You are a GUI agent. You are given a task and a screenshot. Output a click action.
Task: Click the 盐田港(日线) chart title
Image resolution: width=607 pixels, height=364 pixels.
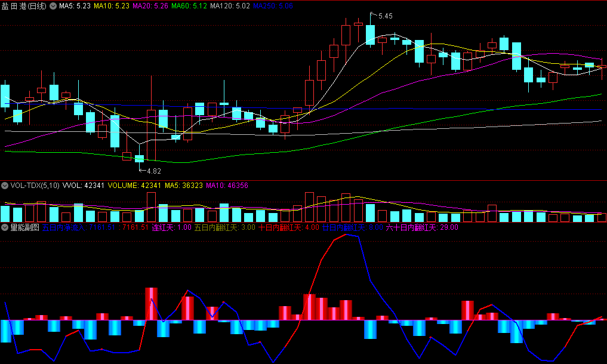tap(24, 6)
